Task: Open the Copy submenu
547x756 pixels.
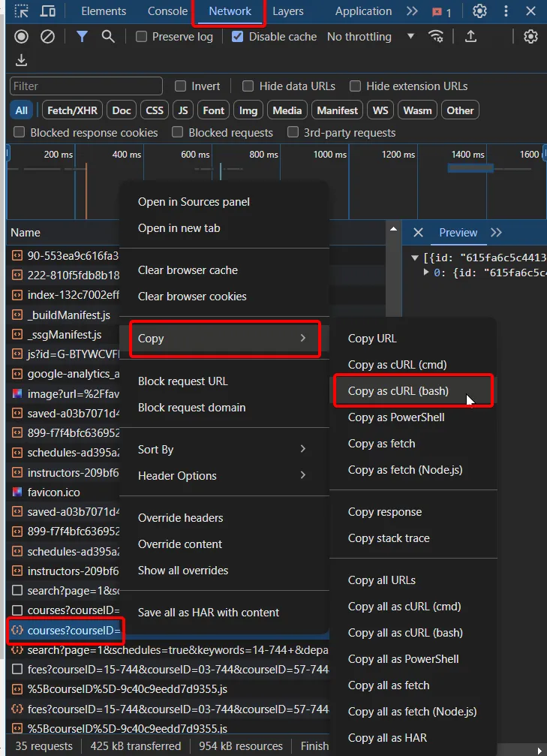Action: tap(224, 339)
